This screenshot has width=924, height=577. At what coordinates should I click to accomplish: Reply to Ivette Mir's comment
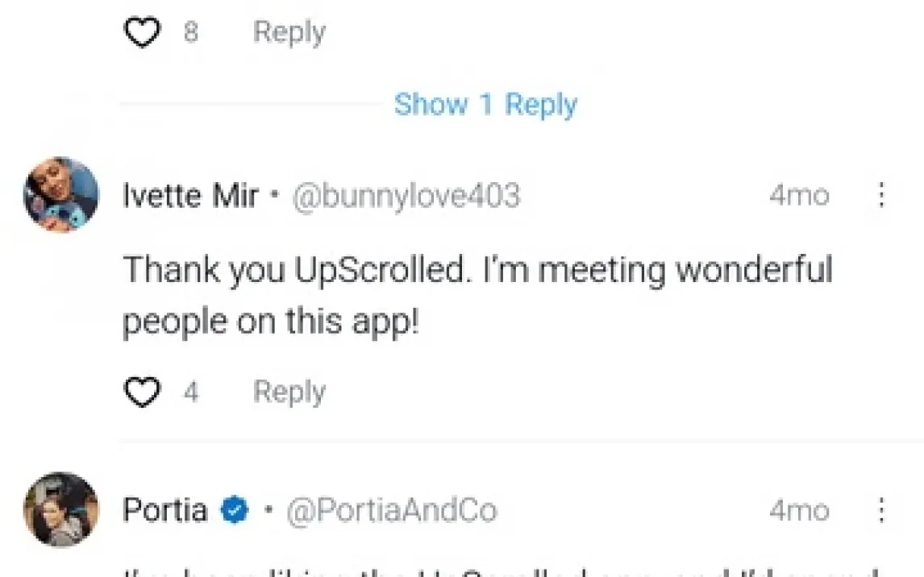point(289,392)
